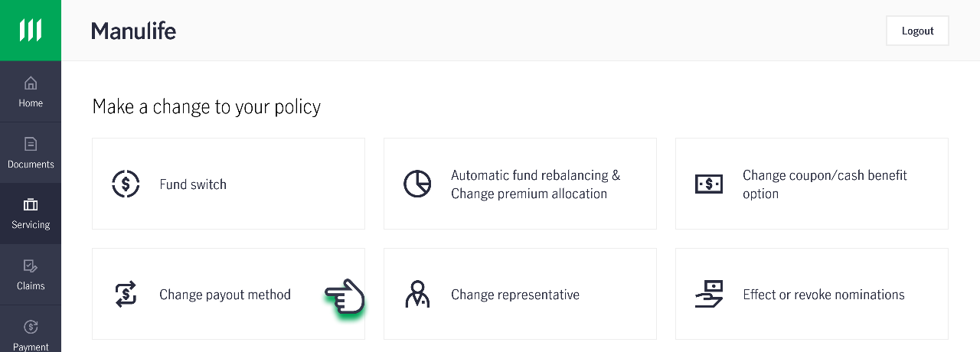Click the Fund switch dollar icon
Image resolution: width=980 pixels, height=352 pixels.
(126, 184)
